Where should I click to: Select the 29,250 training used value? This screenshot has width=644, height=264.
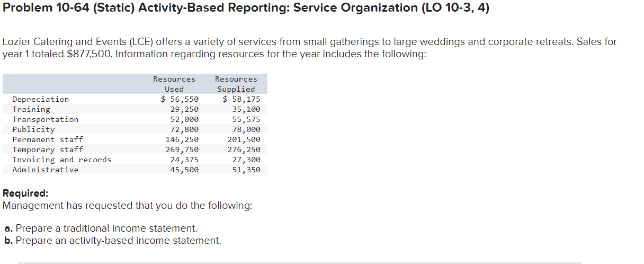[185, 109]
